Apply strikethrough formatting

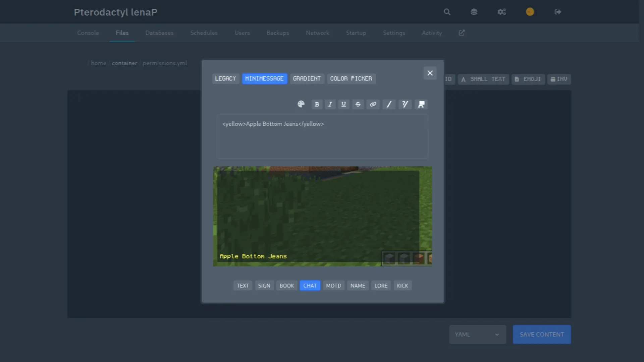358,104
